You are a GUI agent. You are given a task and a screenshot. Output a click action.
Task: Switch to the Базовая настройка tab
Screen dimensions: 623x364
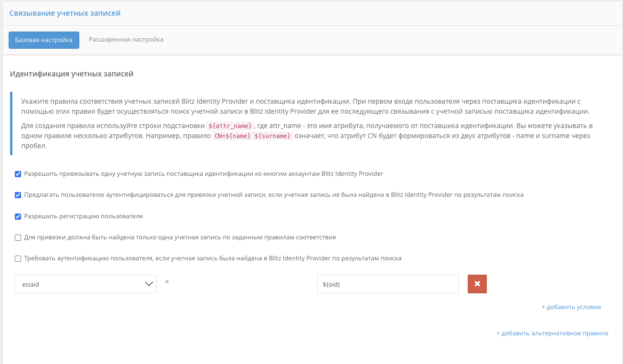[x=44, y=40]
